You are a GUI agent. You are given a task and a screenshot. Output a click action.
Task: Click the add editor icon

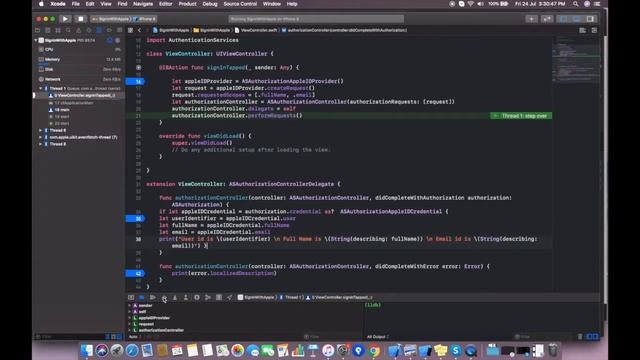point(594,30)
